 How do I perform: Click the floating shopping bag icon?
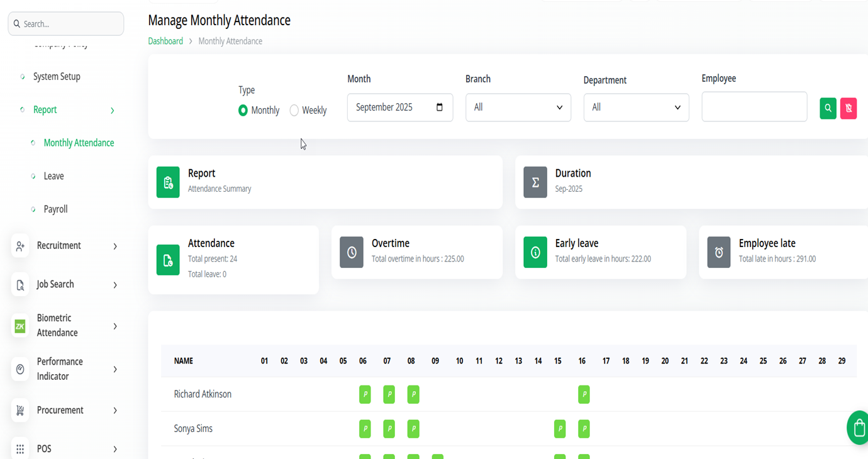[859, 428]
